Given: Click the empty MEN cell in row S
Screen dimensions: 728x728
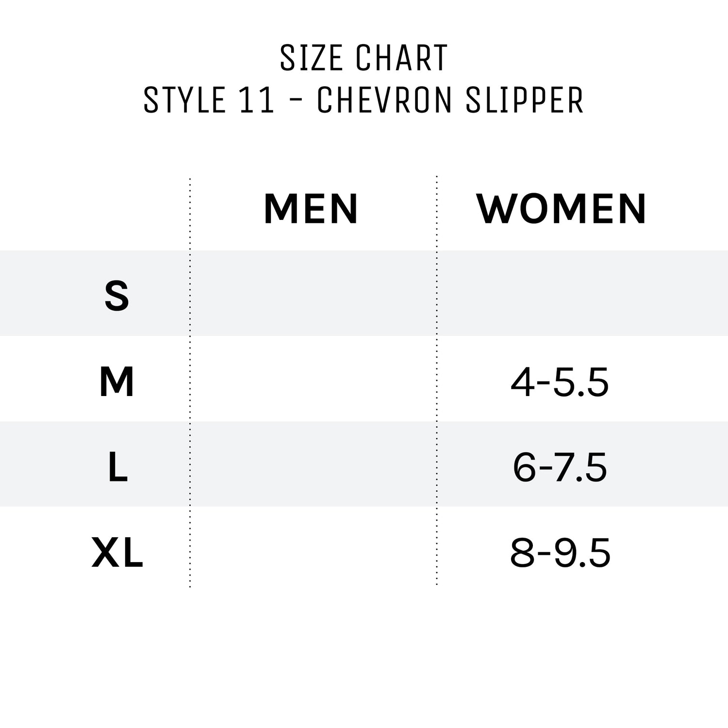Looking at the screenshot, I should pyautogui.click(x=313, y=294).
